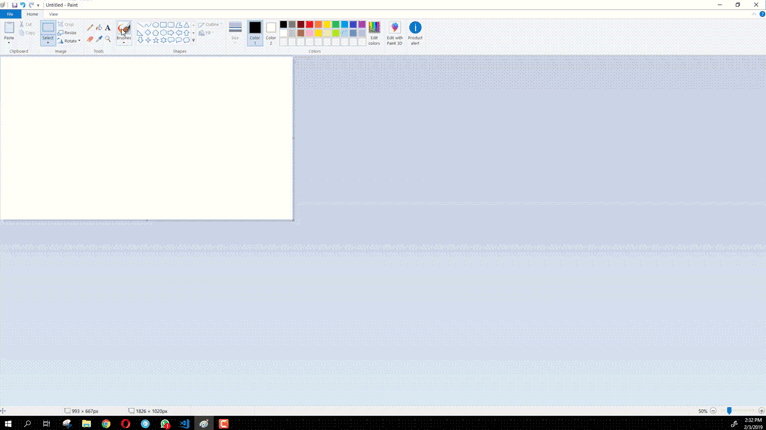This screenshot has height=430, width=766.
Task: Activate Color 1 foreground selector
Action: (x=255, y=33)
